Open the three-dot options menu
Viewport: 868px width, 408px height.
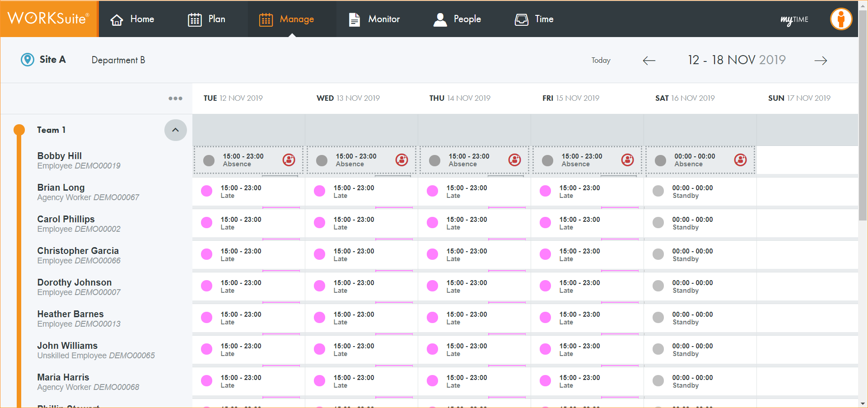[175, 98]
